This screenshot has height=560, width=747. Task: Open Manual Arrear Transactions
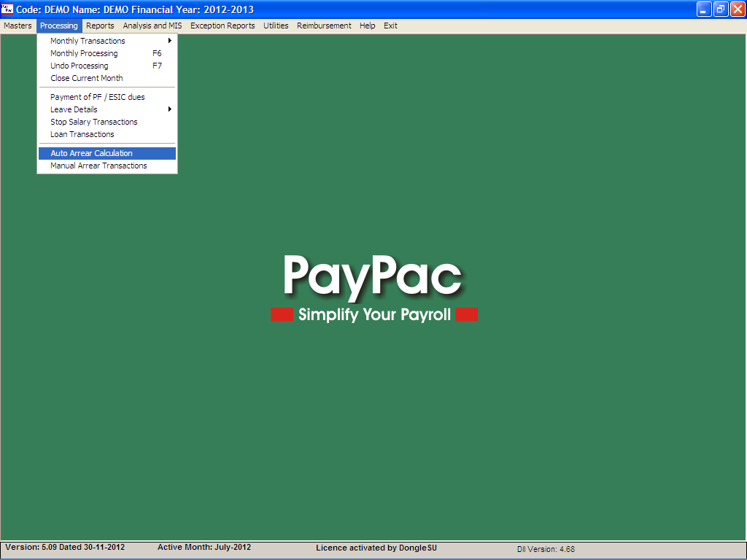(x=107, y=166)
